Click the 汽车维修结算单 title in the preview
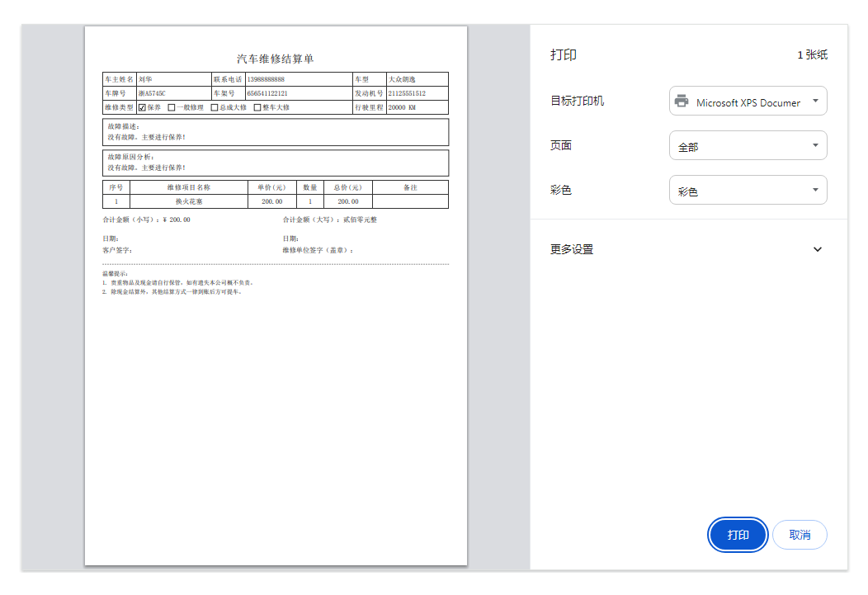 275,59
